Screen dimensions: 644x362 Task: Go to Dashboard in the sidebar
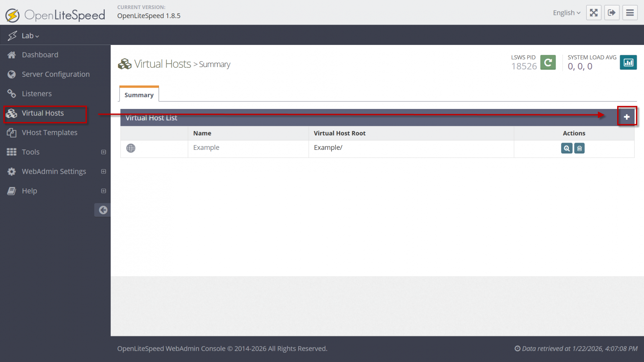(40, 55)
